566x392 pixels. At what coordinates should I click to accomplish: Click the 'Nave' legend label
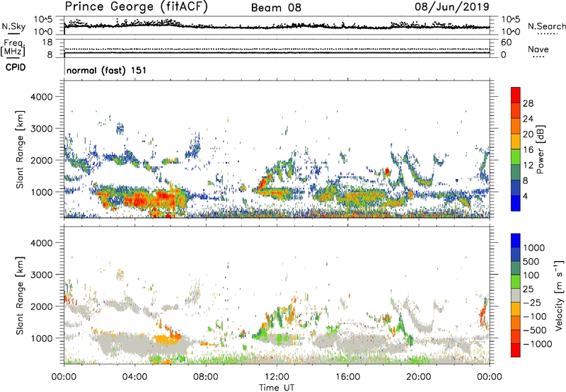538,49
